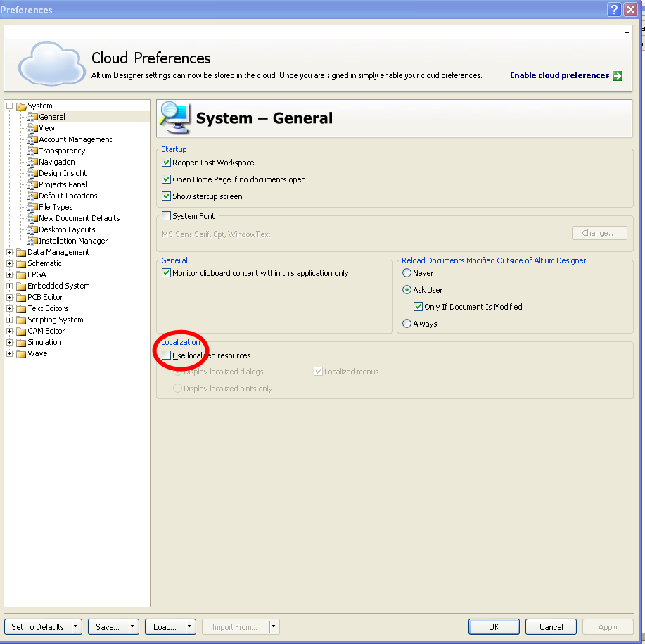The image size is (645, 644).
Task: Select the Account Management tree label
Action: (75, 139)
